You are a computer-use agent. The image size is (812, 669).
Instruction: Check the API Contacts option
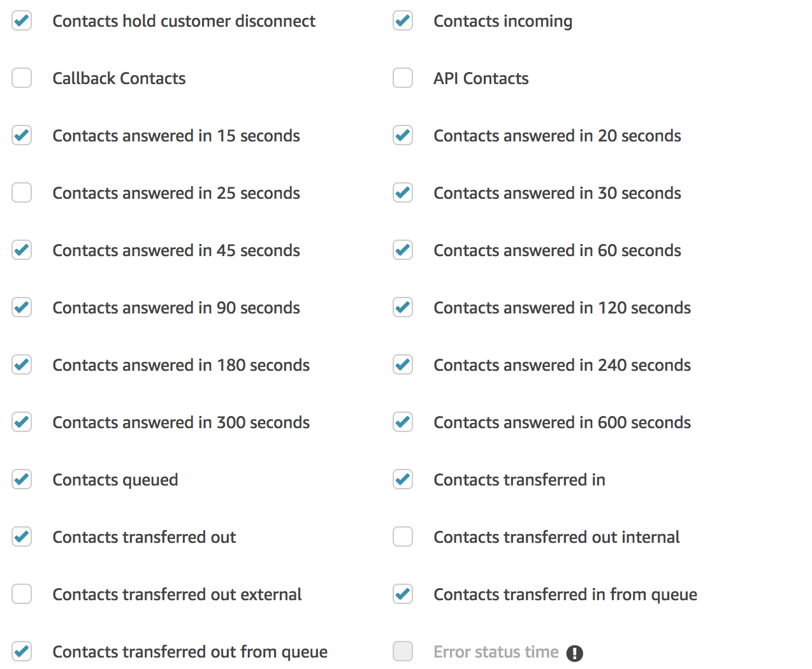403,78
